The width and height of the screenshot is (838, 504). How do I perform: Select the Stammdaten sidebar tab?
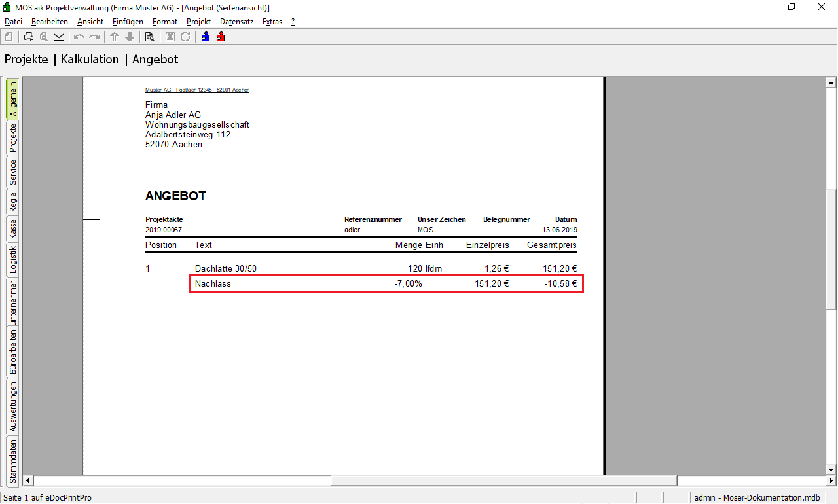(12, 461)
